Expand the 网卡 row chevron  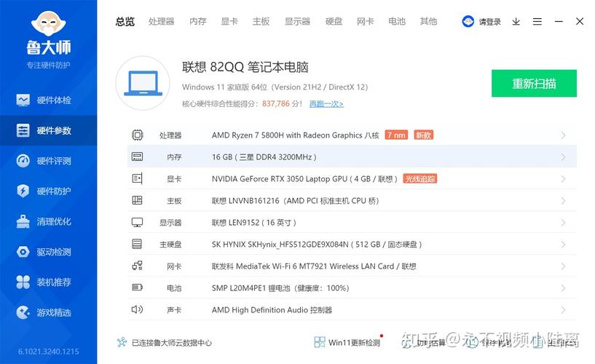563,266
